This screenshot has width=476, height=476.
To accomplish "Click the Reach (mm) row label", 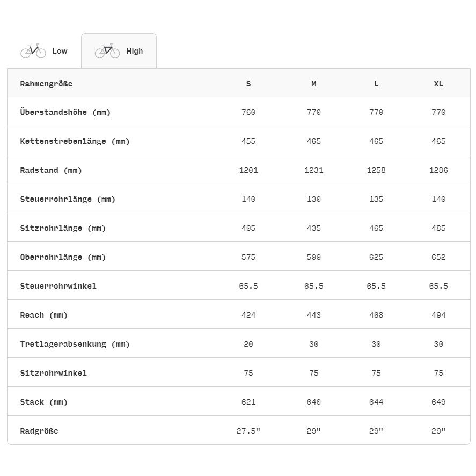I will tap(44, 316).
